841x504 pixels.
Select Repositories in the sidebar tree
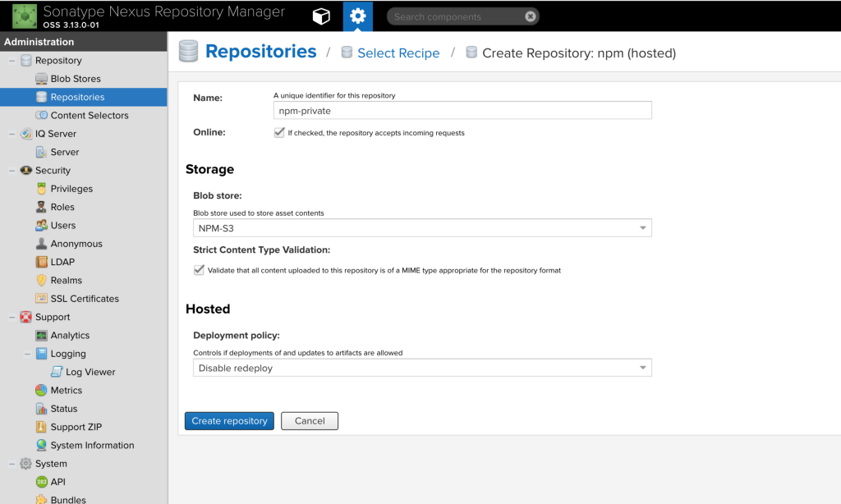[77, 97]
